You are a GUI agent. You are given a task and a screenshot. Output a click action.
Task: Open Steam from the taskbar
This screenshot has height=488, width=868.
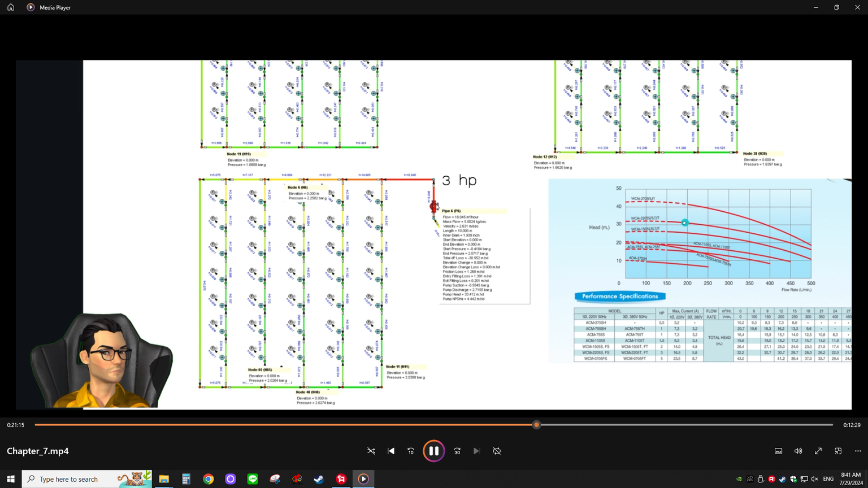point(319,479)
